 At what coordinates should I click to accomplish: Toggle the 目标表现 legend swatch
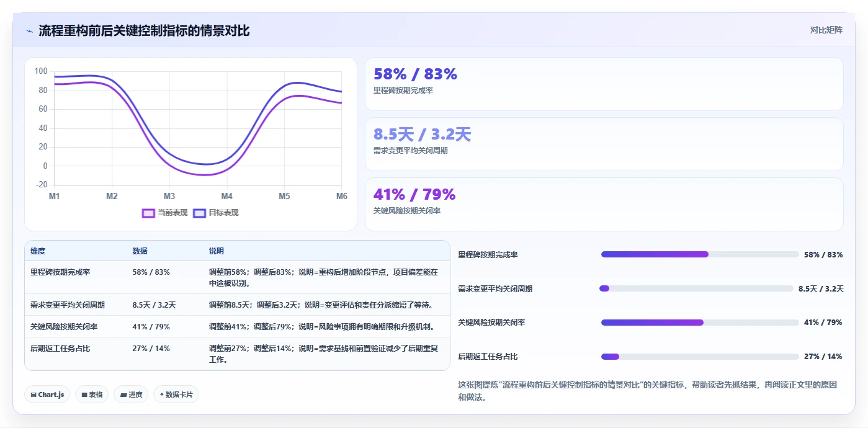199,213
